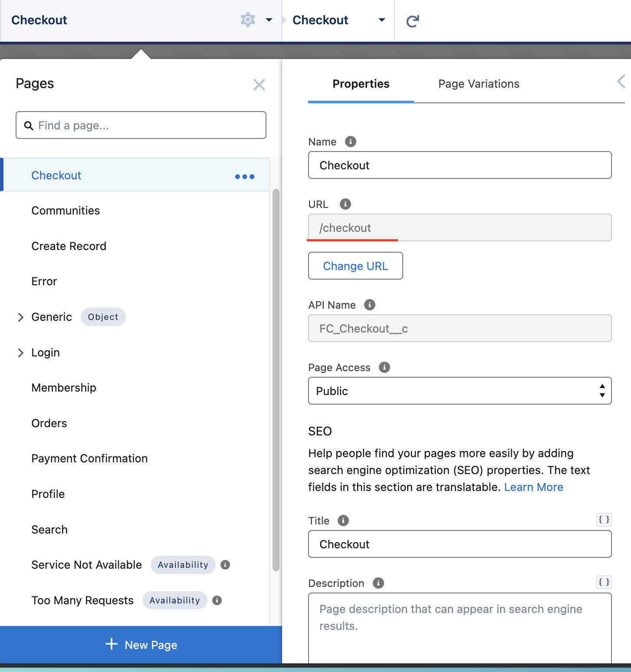Screen dimensions: 631x672
Task: Focus the Find a page search field
Action: 141,125
